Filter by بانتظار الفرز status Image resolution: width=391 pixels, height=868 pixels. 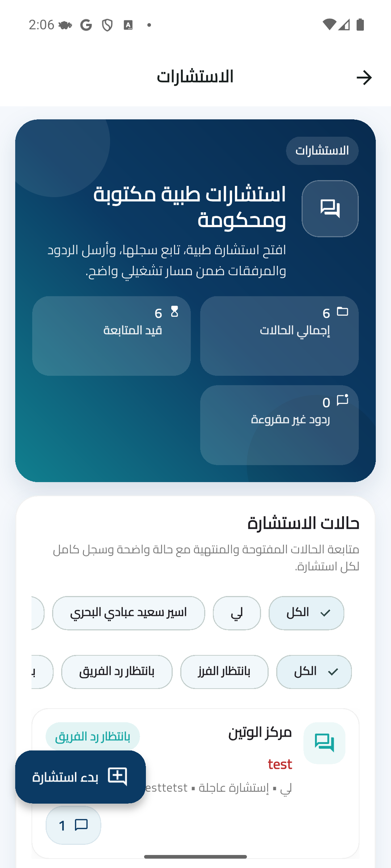point(224,672)
